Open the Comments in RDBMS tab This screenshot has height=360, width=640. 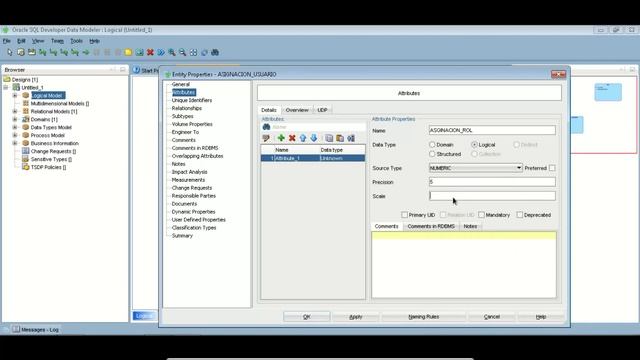click(431, 226)
